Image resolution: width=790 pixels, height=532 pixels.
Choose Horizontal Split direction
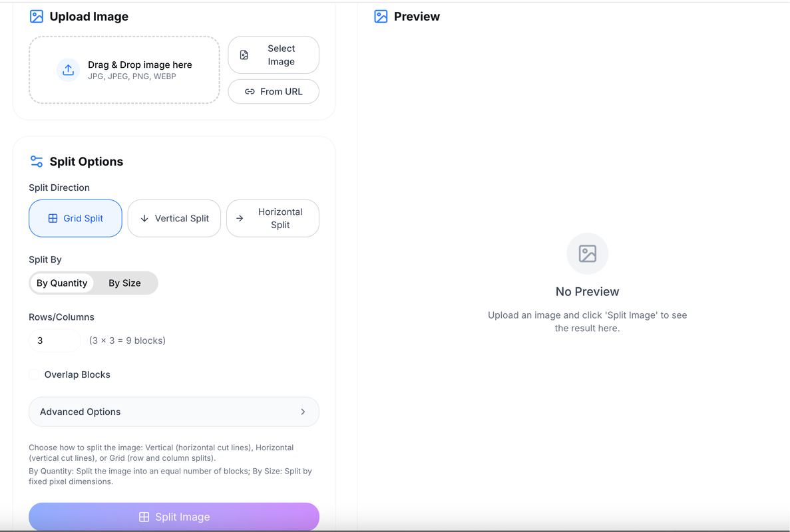coord(273,218)
